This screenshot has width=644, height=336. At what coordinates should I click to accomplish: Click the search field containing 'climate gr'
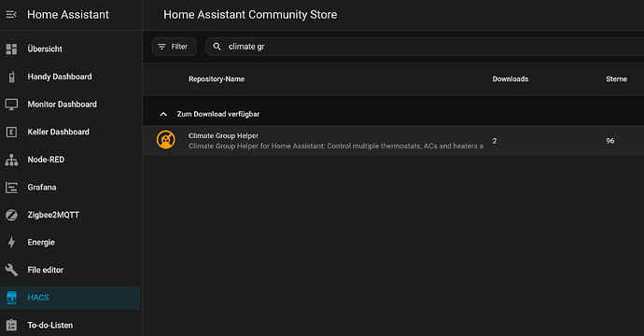tap(425, 47)
